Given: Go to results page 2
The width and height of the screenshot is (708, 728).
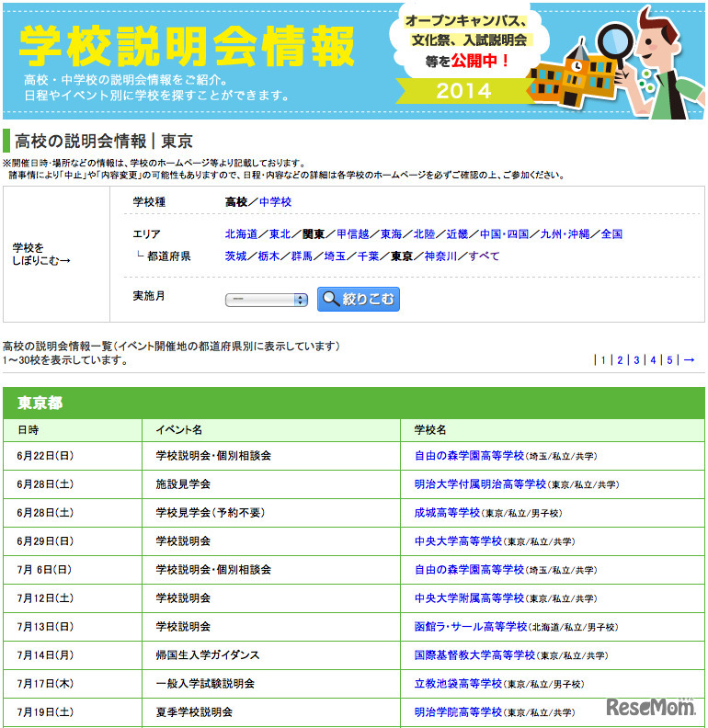Looking at the screenshot, I should tap(620, 360).
